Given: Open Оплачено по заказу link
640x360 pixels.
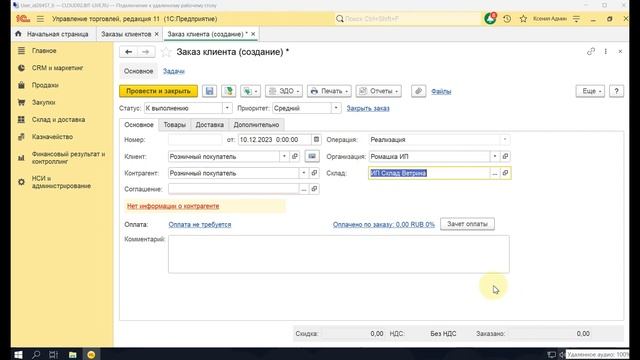Looking at the screenshot, I should coord(384,224).
